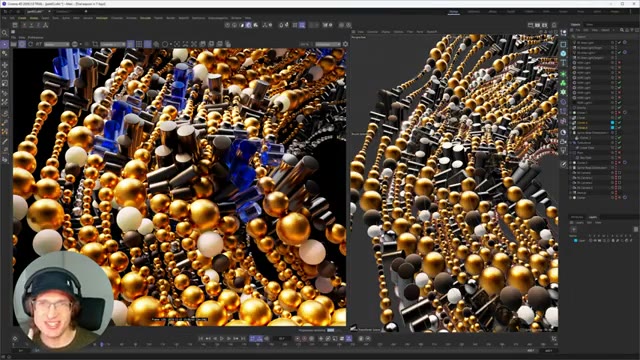Toggle the grid overlay icon in RenderView

tap(139, 44)
